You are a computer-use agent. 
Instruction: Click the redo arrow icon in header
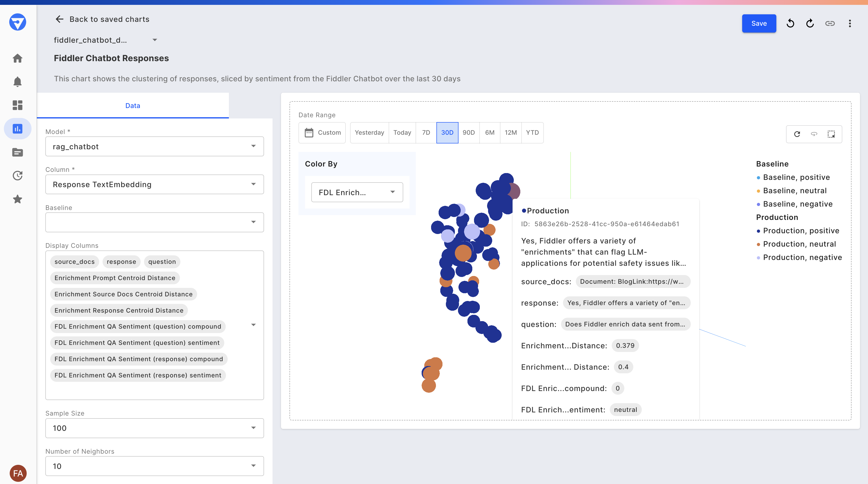[x=810, y=23]
